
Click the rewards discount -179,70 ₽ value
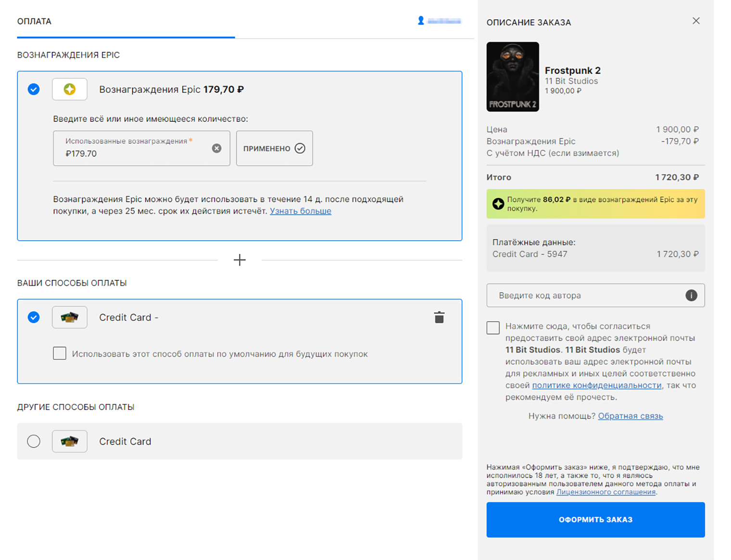click(680, 141)
